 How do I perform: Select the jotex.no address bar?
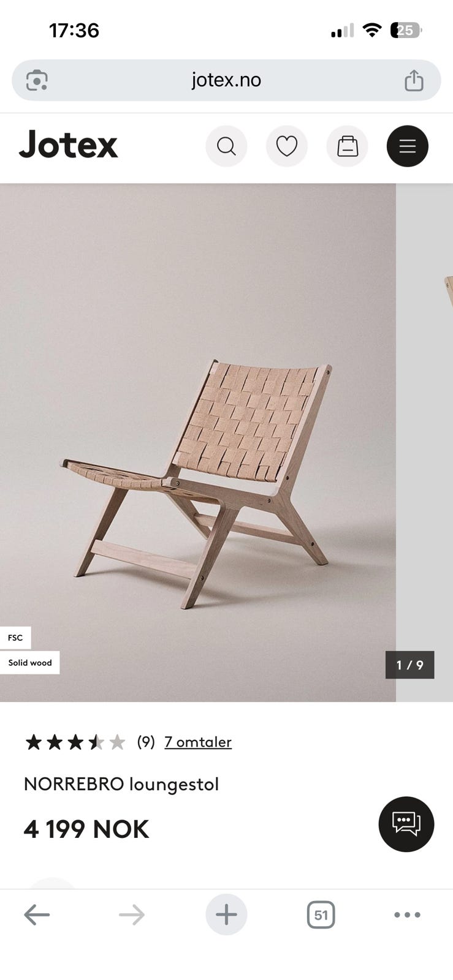(226, 80)
